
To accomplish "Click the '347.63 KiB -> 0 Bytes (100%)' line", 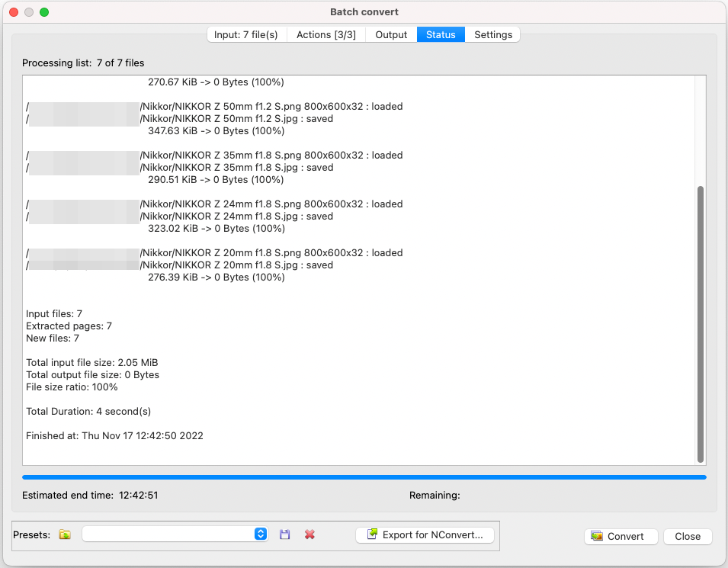I will [216, 131].
